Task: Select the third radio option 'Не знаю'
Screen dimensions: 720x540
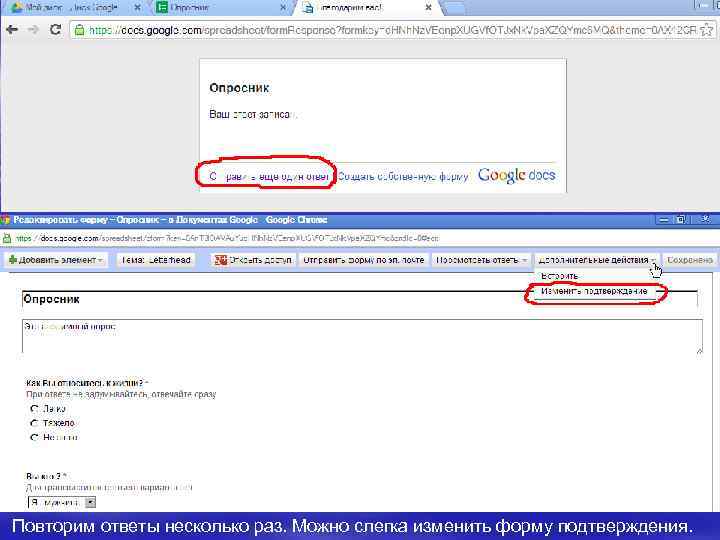Action: [x=34, y=438]
